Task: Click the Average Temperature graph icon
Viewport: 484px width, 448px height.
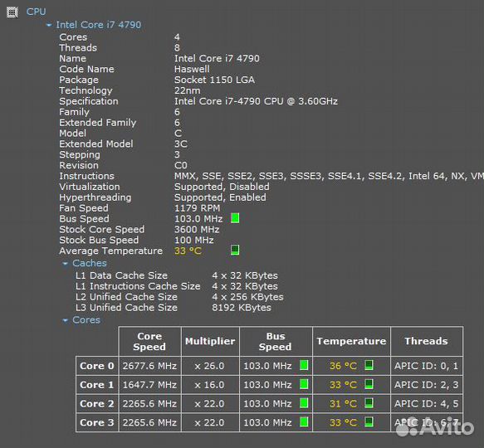Action: (235, 251)
